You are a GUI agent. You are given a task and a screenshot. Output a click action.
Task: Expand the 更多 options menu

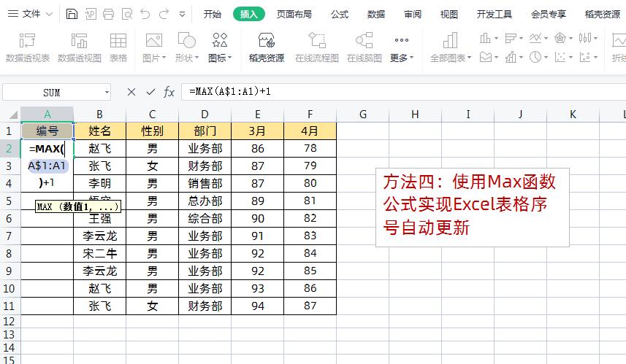point(402,47)
